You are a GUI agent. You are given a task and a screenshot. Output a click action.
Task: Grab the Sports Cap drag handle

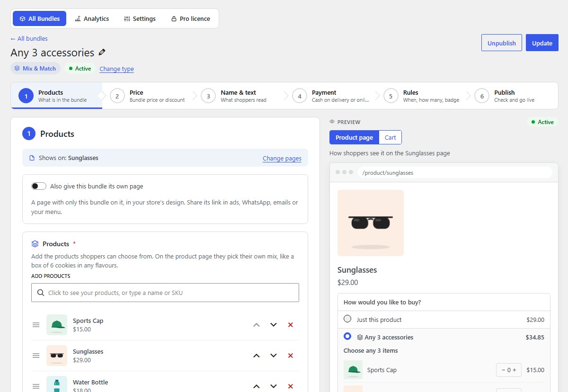(36, 325)
